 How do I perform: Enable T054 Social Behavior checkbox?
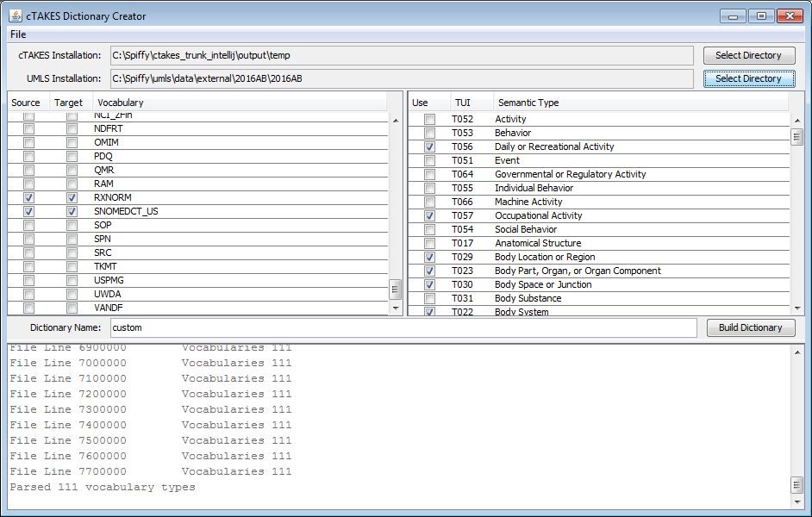pyautogui.click(x=430, y=230)
